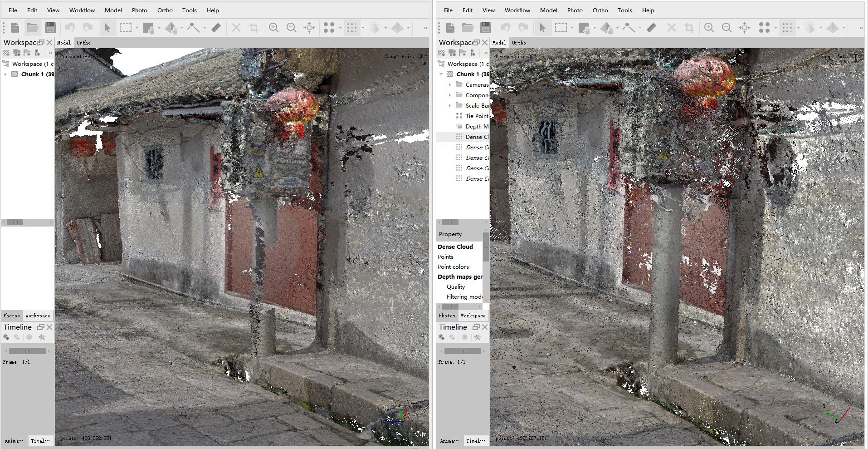Open the Workflow menu
Screen dimensions: 868x449
pyautogui.click(x=82, y=10)
